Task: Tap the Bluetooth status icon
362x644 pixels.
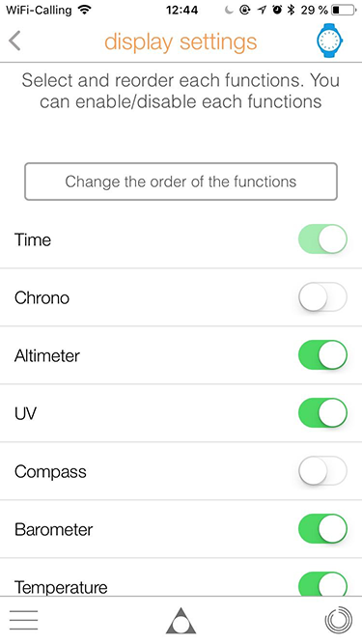Action: pos(291,10)
